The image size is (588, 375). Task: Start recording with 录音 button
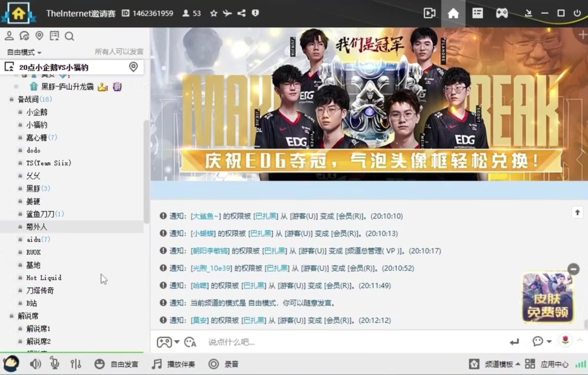pos(224,364)
